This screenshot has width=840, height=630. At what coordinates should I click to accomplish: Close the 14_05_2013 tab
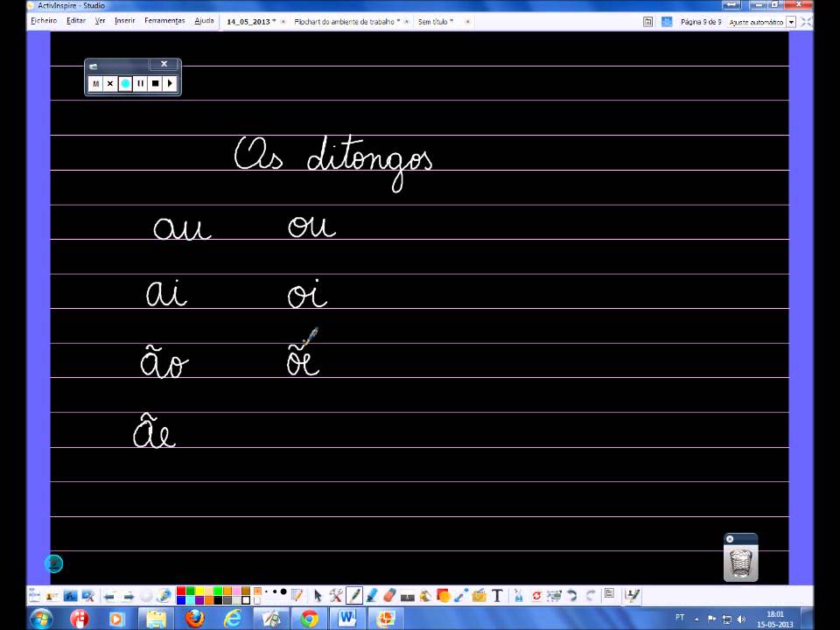click(x=283, y=22)
